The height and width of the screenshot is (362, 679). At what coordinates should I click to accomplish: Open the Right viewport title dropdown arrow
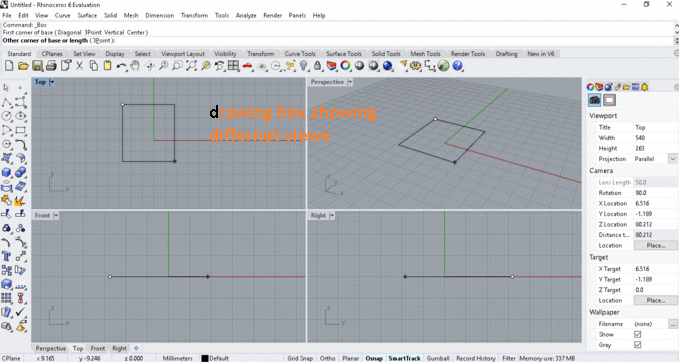[332, 215]
